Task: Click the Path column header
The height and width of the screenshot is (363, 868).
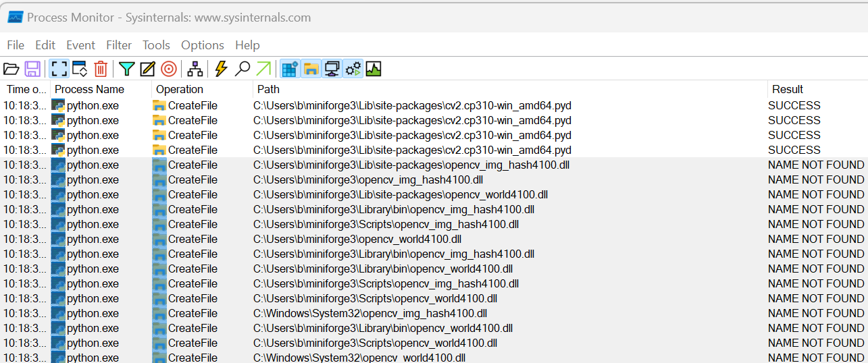Action: 510,89
